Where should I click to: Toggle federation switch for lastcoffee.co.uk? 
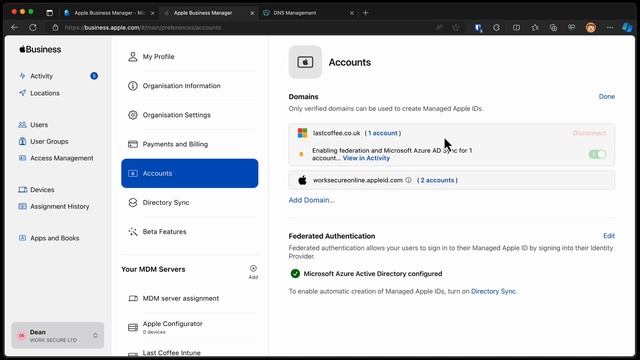(597, 154)
